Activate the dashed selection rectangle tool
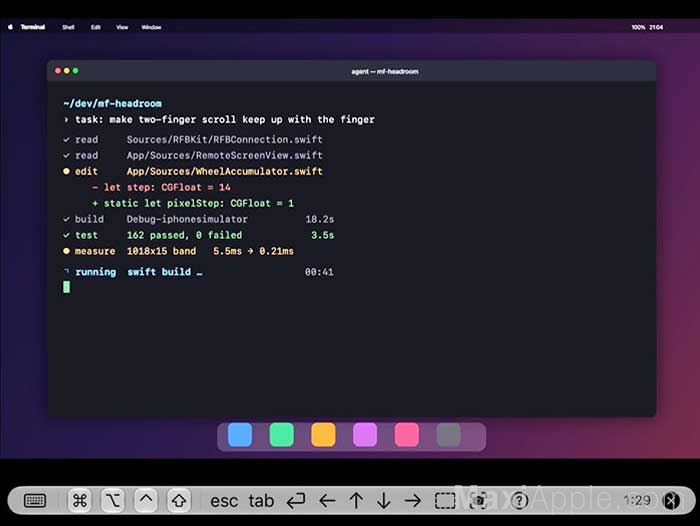700x526 pixels. 445,501
